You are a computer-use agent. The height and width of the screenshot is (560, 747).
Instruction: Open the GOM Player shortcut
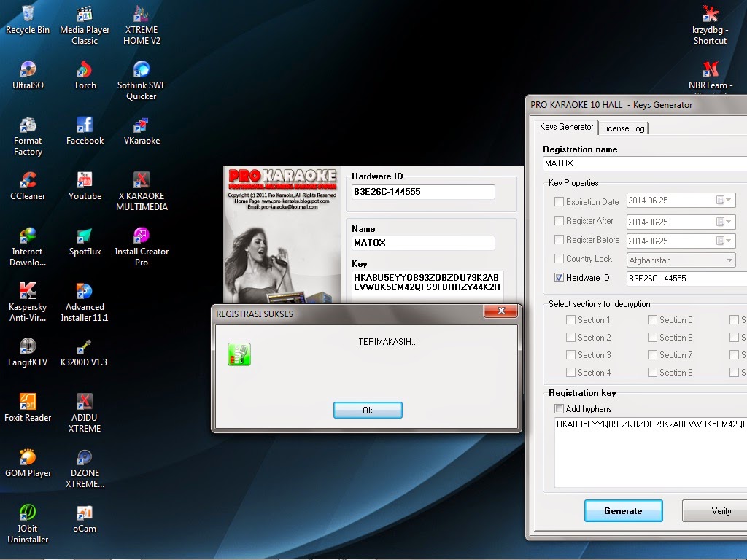tap(28, 463)
